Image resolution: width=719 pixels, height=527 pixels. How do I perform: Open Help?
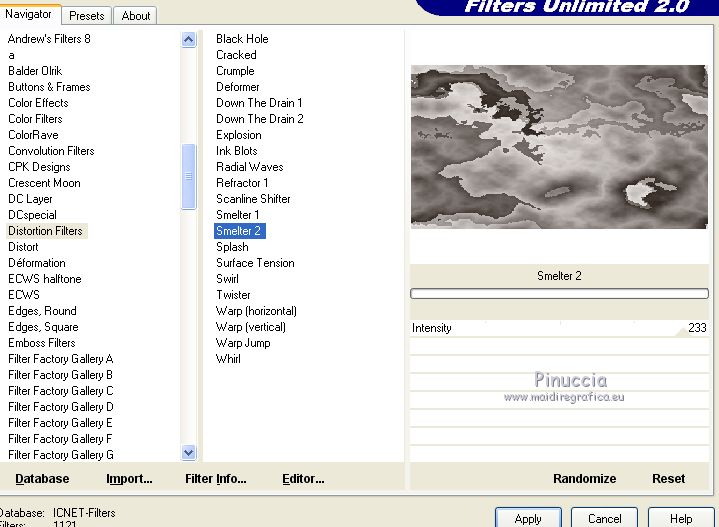pos(681,518)
